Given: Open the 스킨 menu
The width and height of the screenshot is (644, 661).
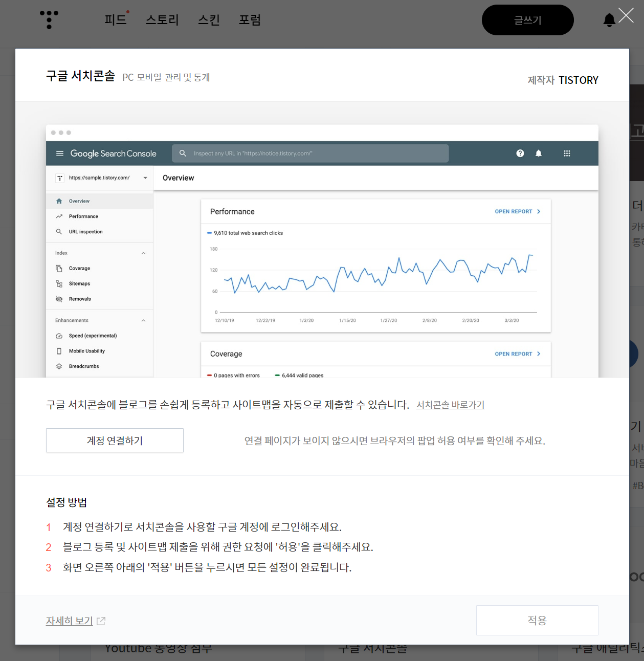Looking at the screenshot, I should click(209, 20).
